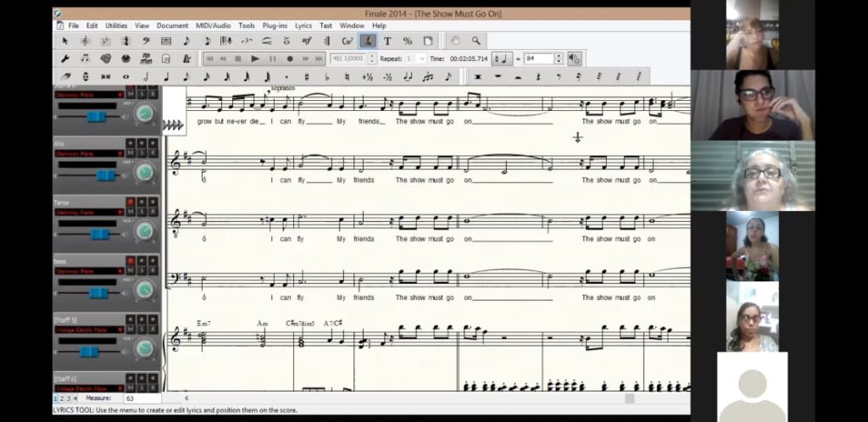The height and width of the screenshot is (422, 868).
Task: Choose the whole note duration
Action: click(x=126, y=77)
